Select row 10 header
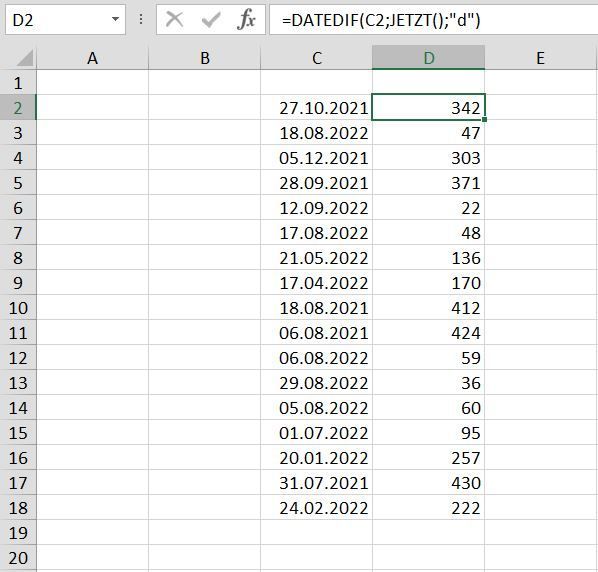This screenshot has width=598, height=572. pos(18,308)
